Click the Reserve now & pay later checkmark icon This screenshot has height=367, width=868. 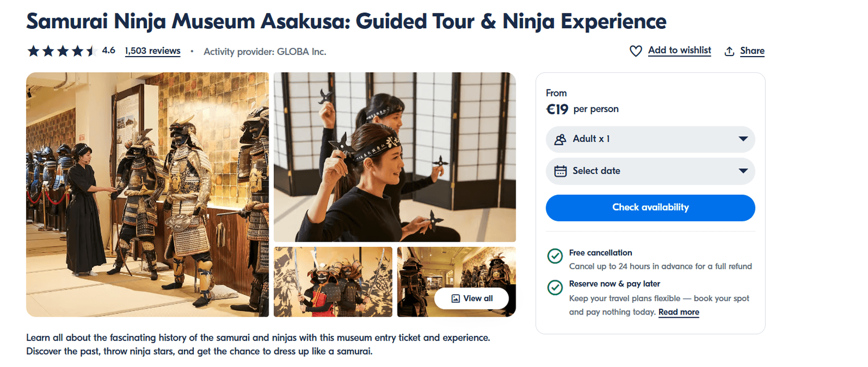pyautogui.click(x=555, y=287)
